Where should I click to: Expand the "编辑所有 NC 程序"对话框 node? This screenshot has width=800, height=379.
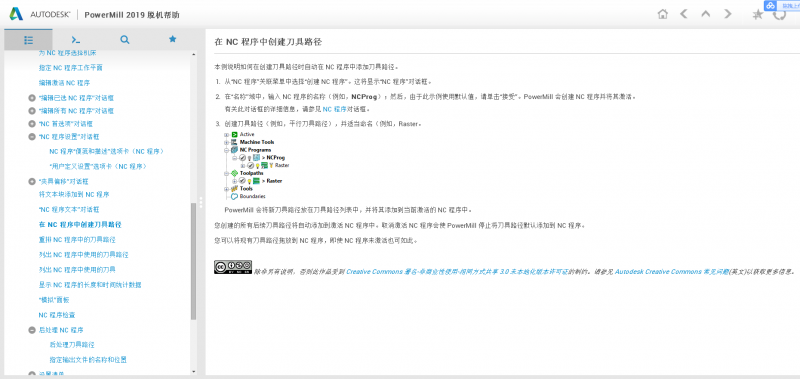pyautogui.click(x=32, y=111)
